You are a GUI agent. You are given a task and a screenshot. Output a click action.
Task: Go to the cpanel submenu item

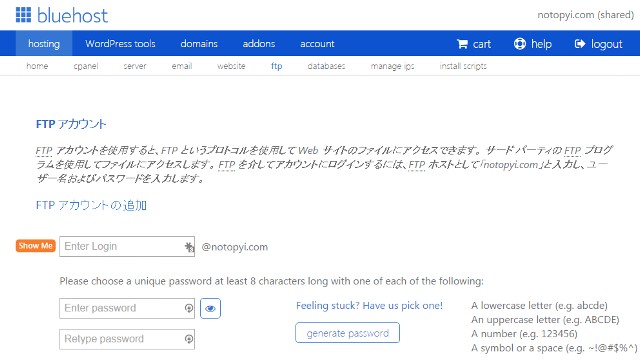pyautogui.click(x=86, y=66)
